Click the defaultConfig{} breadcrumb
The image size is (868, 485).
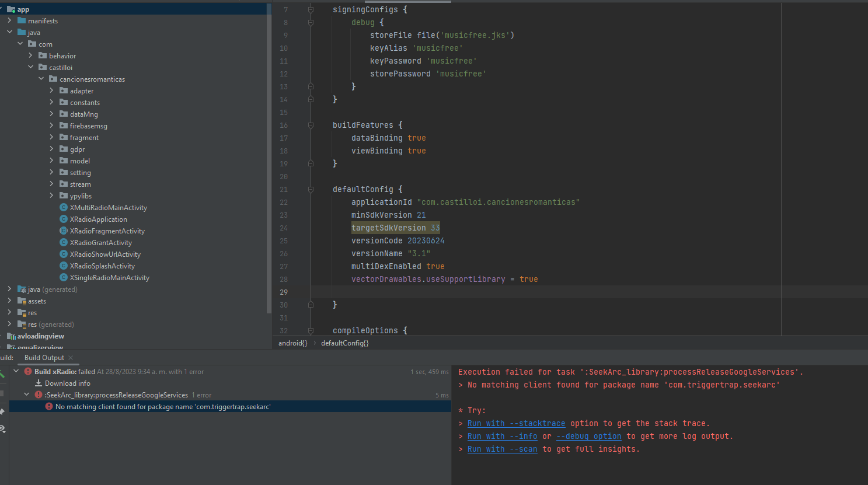(x=344, y=343)
